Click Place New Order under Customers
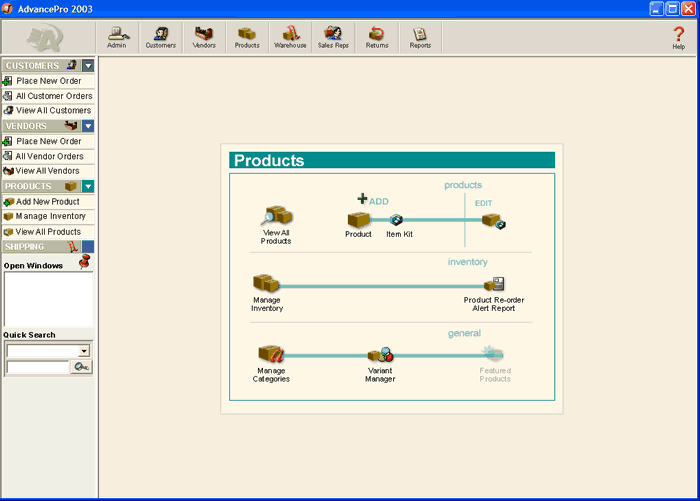The height and width of the screenshot is (501, 700). point(48,81)
